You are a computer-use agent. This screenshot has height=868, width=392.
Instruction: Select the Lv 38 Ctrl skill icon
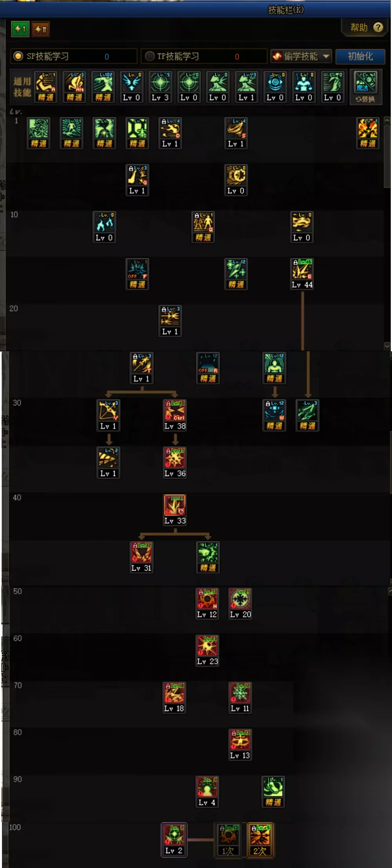(x=174, y=410)
